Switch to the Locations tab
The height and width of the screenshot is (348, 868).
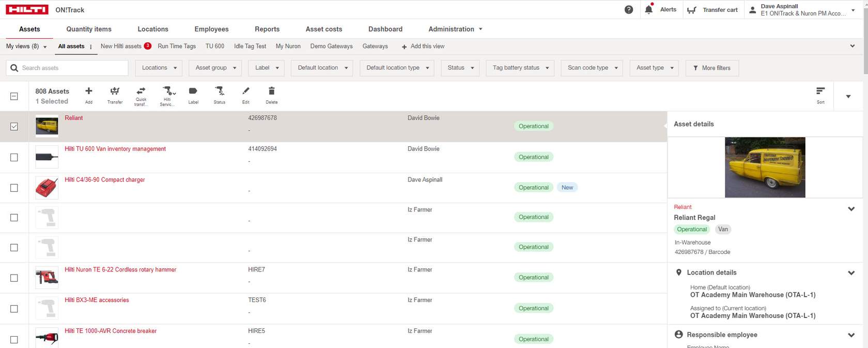click(x=153, y=29)
